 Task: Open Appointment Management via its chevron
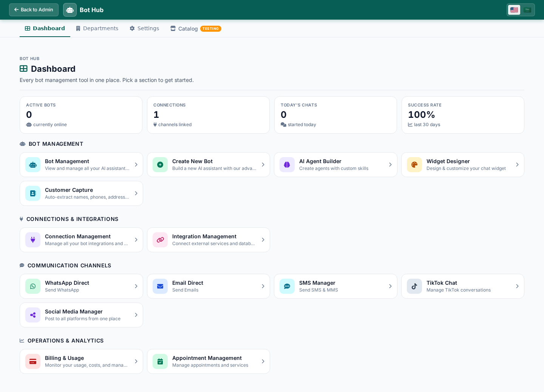tap(263, 361)
